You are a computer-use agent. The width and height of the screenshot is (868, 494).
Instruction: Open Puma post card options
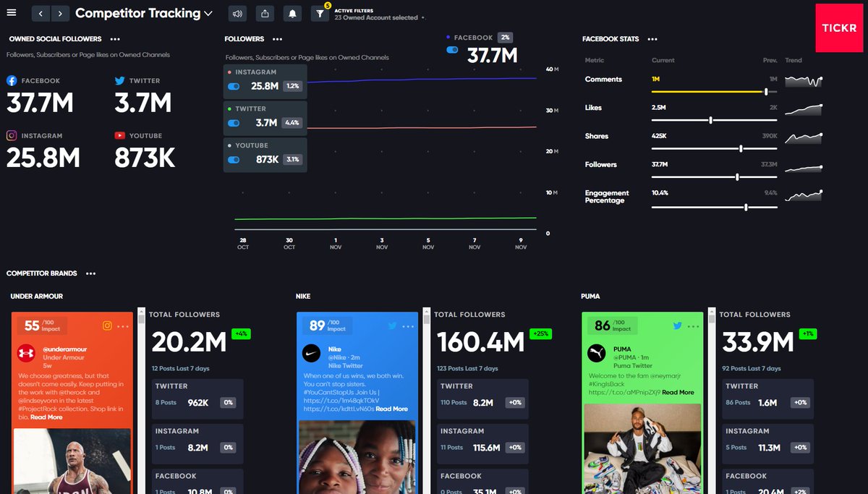[x=693, y=326]
